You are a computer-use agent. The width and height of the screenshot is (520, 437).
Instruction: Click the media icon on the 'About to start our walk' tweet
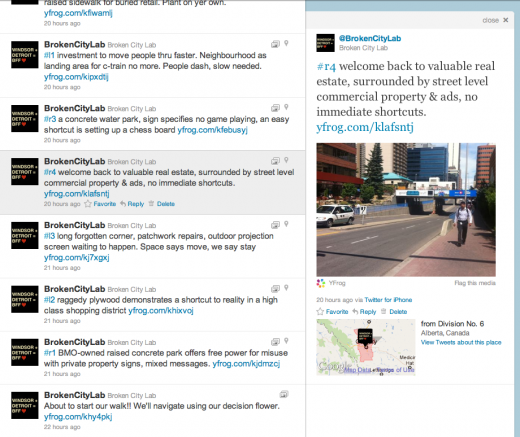[x=284, y=394]
